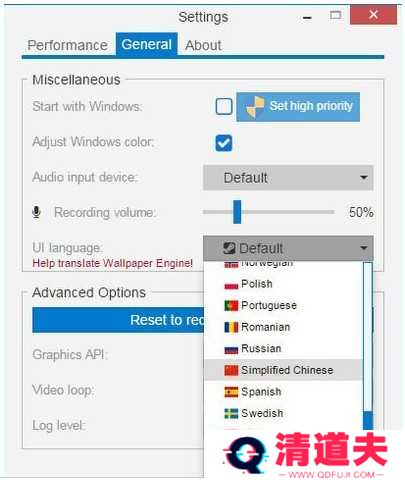Click Reset to recommended settings button
This screenshot has height=480, width=405.
[x=118, y=320]
